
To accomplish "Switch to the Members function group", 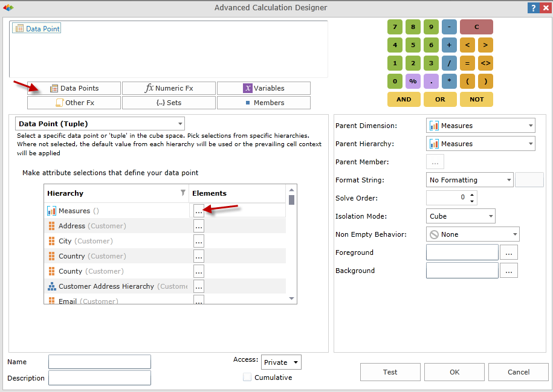I will point(264,103).
